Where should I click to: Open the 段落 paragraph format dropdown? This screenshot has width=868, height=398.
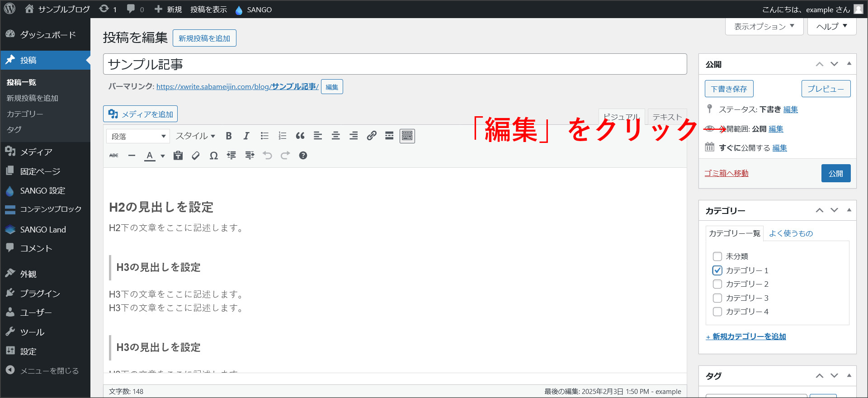click(x=138, y=136)
